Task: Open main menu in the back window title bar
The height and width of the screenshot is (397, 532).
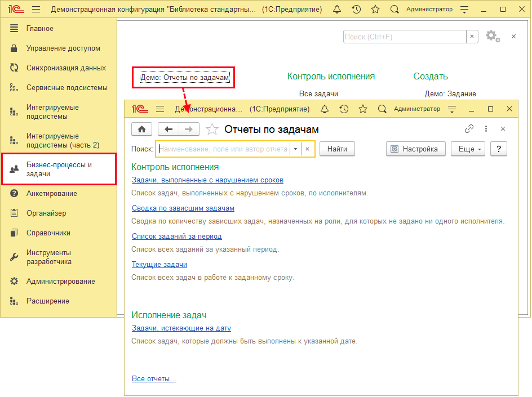Action: [x=36, y=9]
